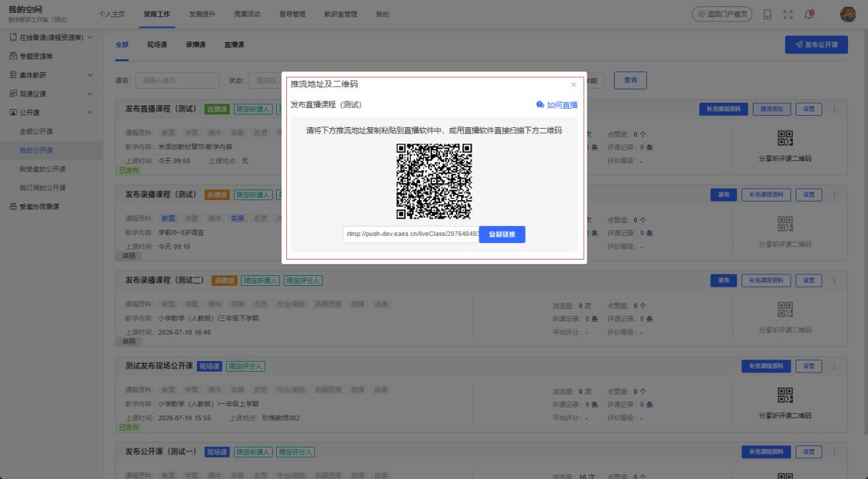Expand the 观课议课 chevron

90,94
